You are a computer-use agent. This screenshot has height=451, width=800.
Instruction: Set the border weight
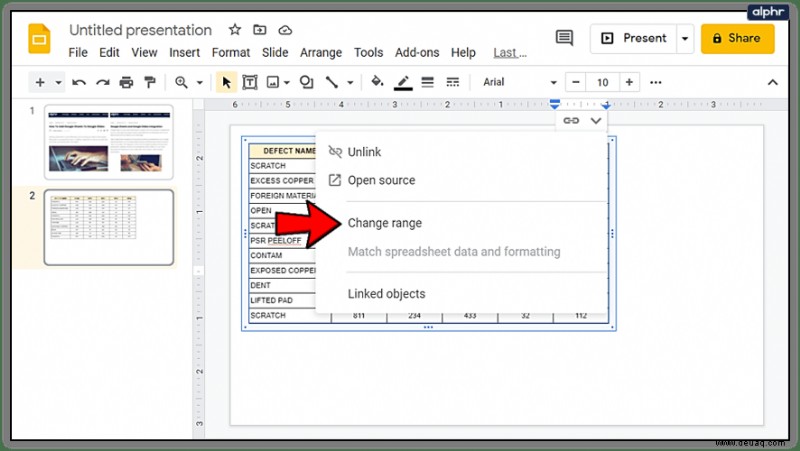pos(428,82)
